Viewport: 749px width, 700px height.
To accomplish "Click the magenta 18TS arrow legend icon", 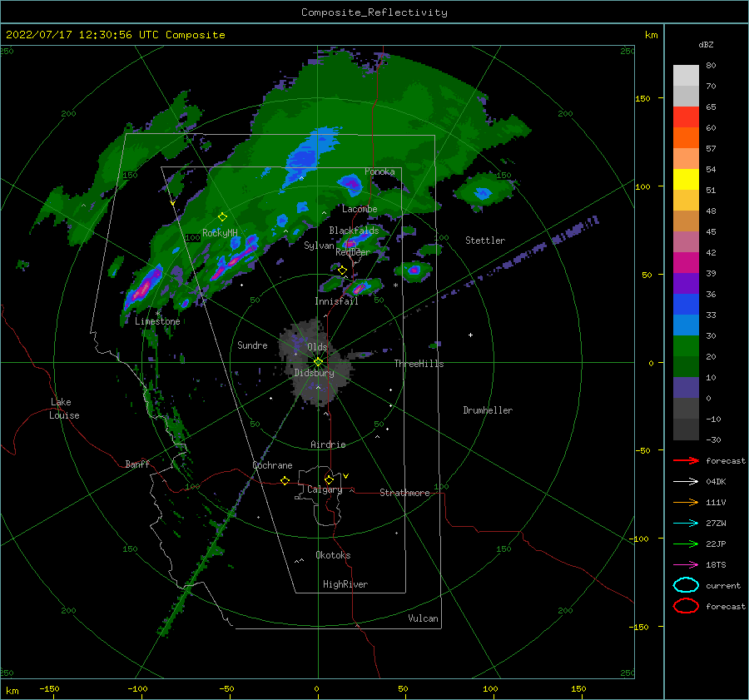I will click(x=686, y=565).
